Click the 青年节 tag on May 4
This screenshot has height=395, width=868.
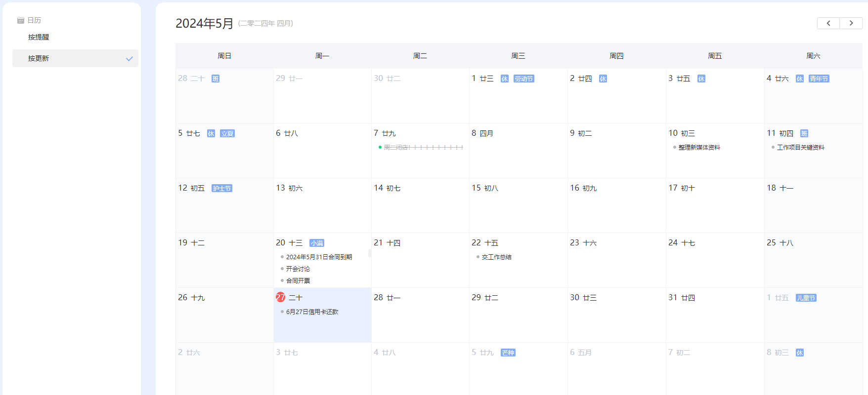tap(819, 79)
